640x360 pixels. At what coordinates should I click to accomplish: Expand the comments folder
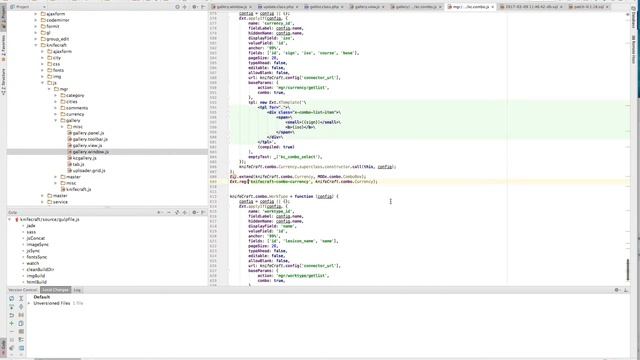coord(56,108)
